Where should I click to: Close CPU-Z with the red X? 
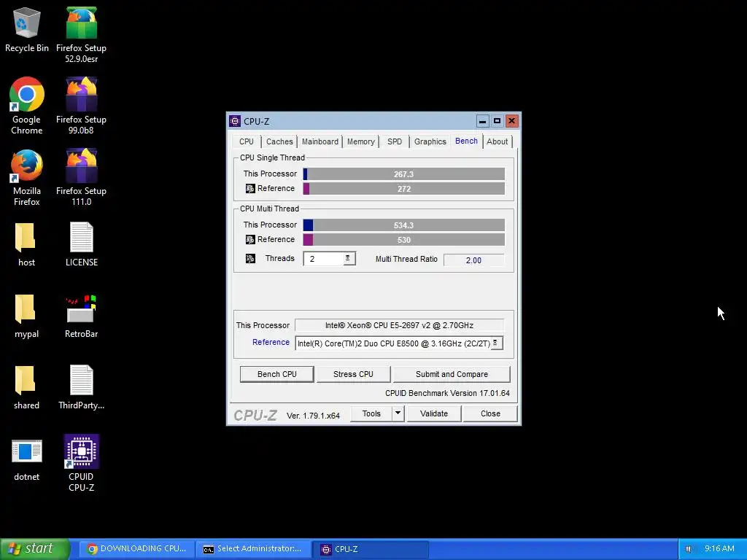511,121
